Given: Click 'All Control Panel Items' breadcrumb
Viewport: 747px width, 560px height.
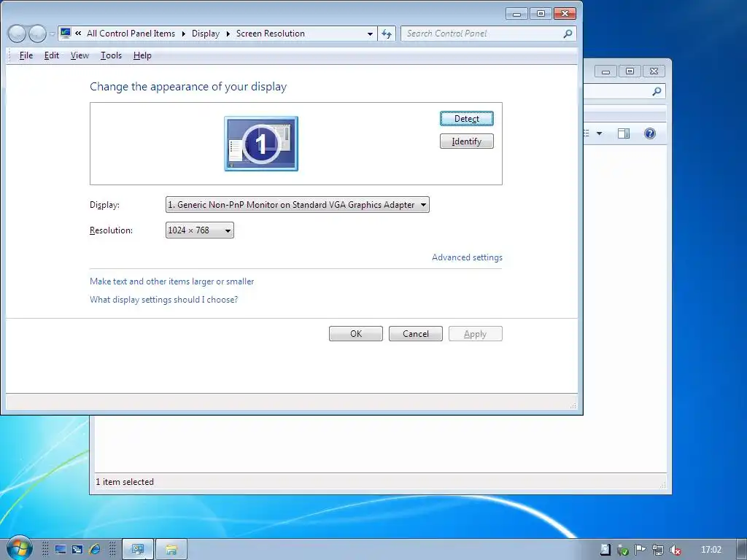Looking at the screenshot, I should (131, 34).
